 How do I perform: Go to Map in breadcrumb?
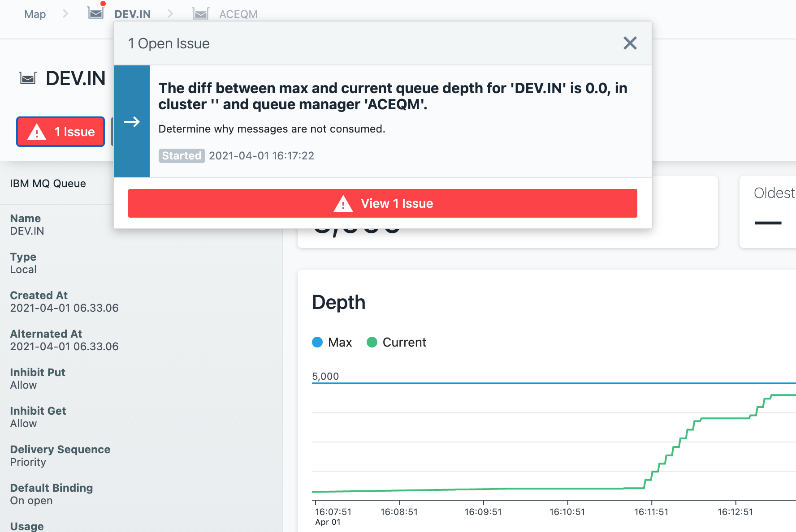pos(35,14)
